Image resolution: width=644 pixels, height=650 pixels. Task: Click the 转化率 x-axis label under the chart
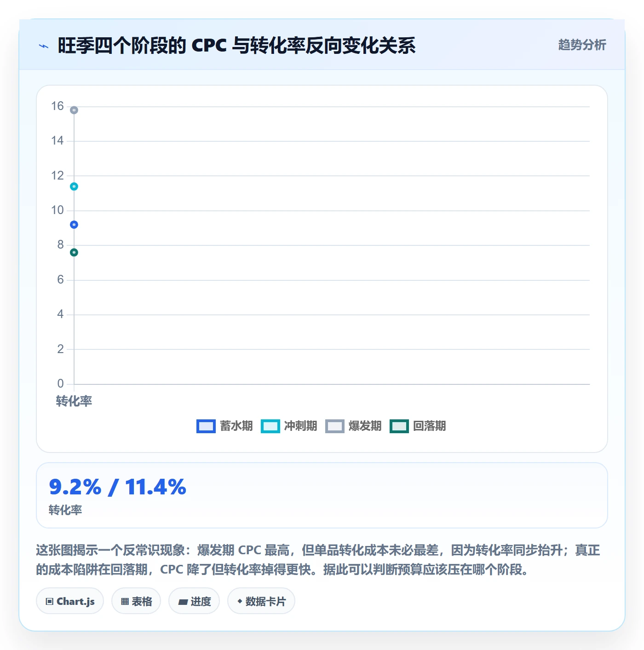(x=74, y=401)
